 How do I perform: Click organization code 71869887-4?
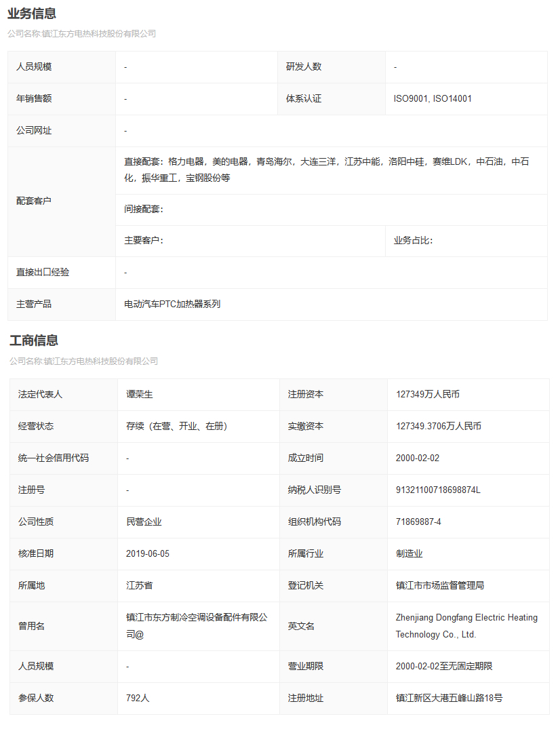pos(418,522)
